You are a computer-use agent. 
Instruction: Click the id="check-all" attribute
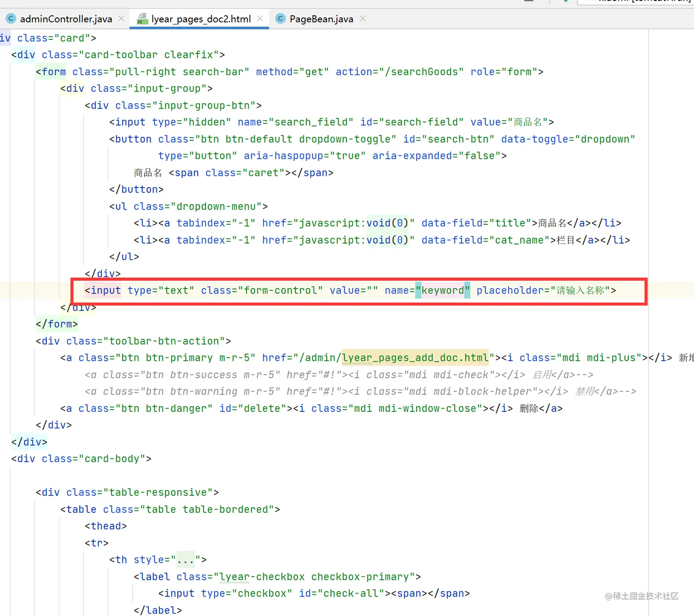coord(341,594)
